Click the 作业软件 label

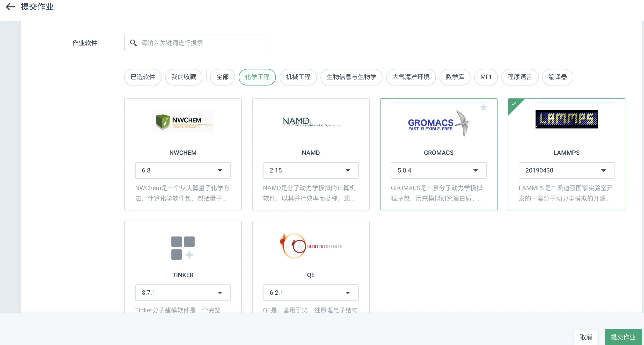[x=85, y=43]
